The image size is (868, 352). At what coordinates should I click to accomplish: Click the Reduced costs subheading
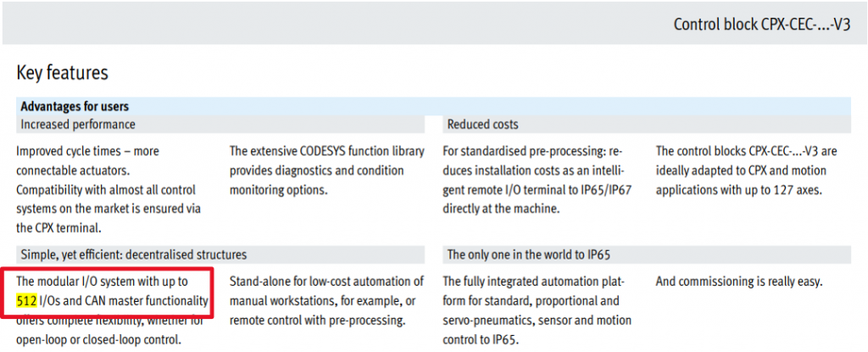click(x=647, y=124)
